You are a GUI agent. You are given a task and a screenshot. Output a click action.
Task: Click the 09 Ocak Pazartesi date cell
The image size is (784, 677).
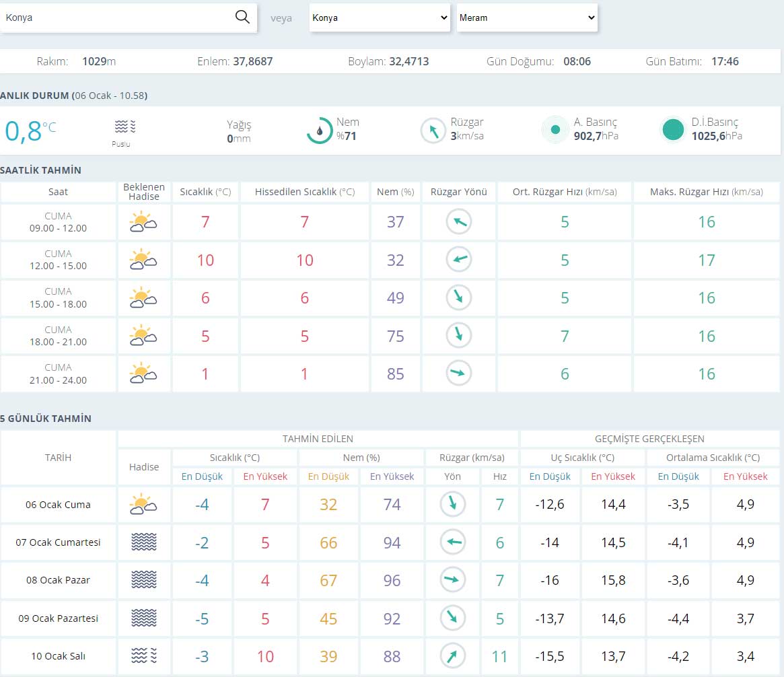pyautogui.click(x=58, y=618)
